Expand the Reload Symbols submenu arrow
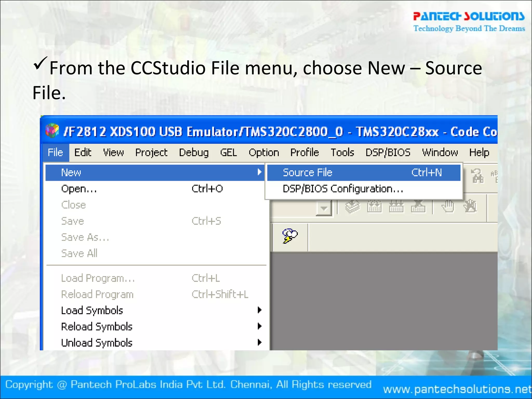The width and height of the screenshot is (532, 399). click(x=259, y=326)
